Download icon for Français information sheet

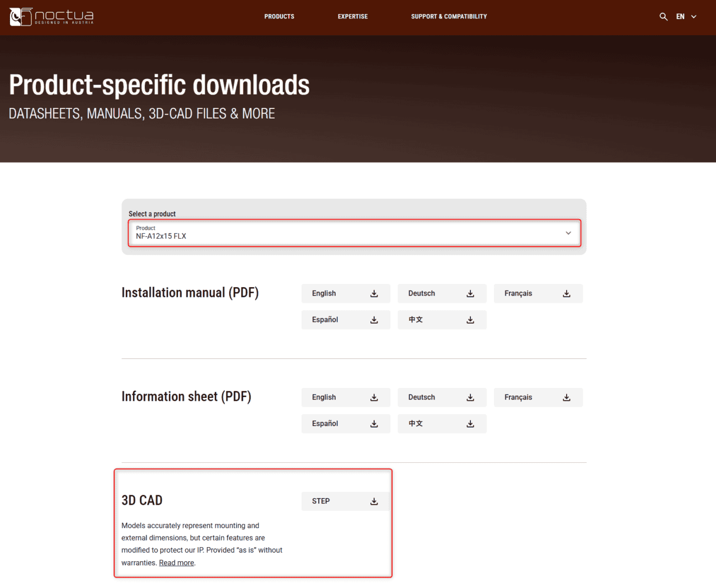tap(567, 398)
